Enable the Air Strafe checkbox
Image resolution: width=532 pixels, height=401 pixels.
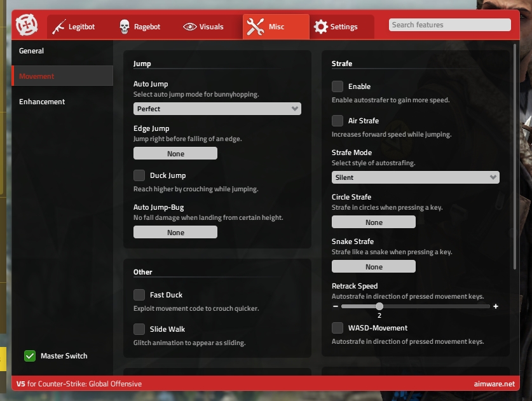(x=338, y=121)
